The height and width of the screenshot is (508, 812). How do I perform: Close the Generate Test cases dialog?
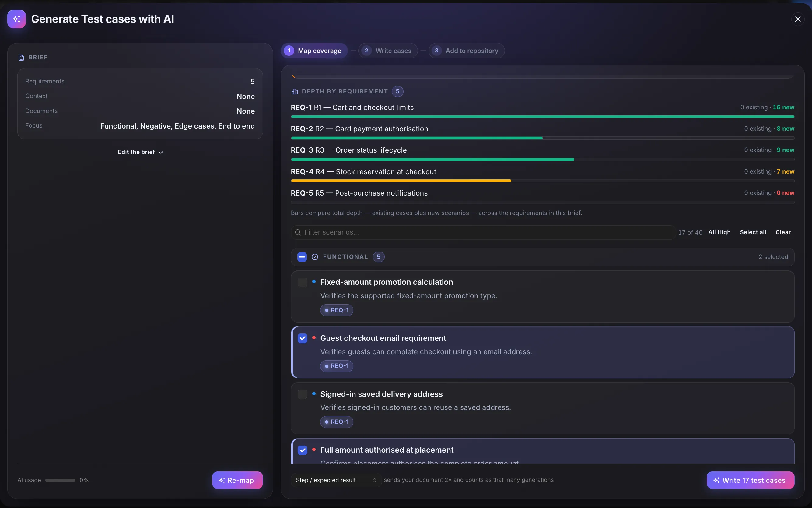tap(798, 19)
